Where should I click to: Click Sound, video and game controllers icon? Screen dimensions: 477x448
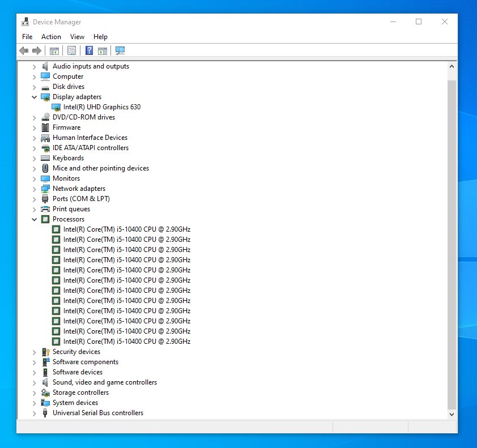pyautogui.click(x=45, y=382)
